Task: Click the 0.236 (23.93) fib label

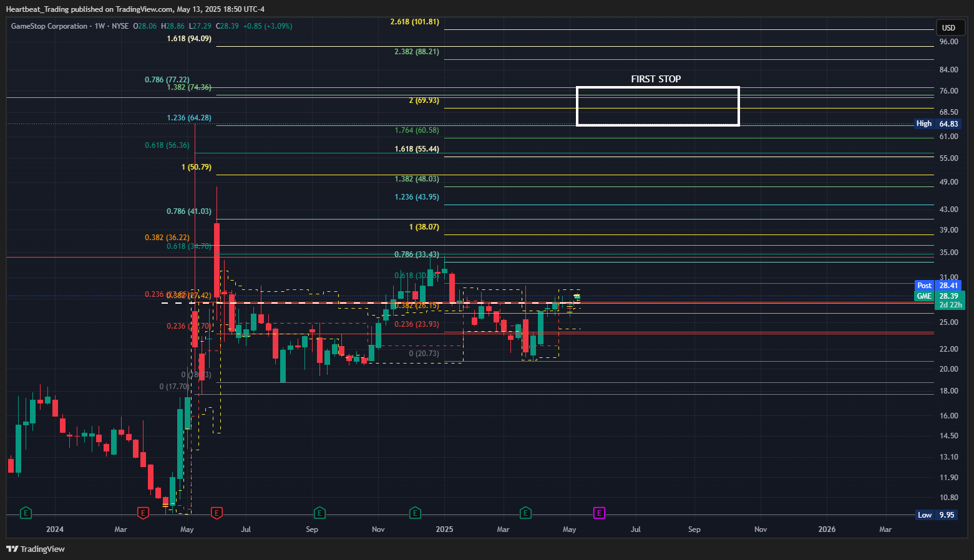Action: tap(417, 324)
